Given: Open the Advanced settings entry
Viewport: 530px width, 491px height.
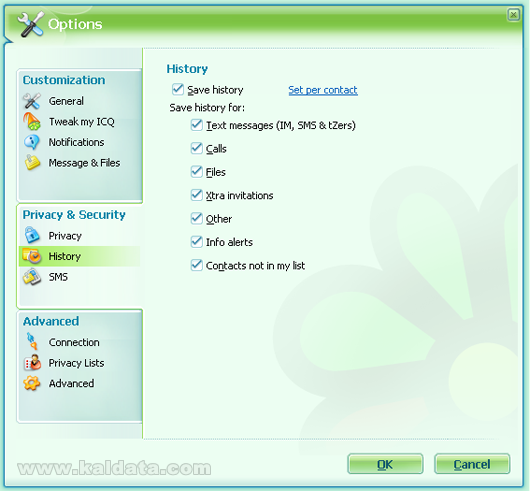Looking at the screenshot, I should point(71,383).
